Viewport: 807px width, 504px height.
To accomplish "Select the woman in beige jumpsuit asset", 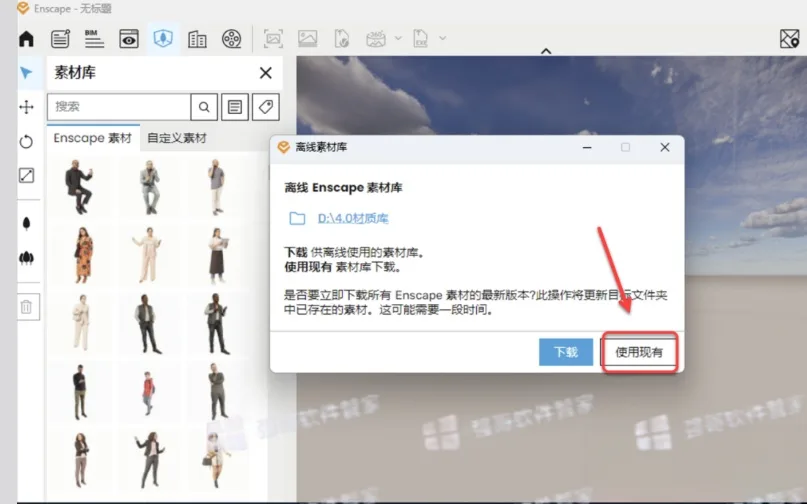I will [x=148, y=255].
